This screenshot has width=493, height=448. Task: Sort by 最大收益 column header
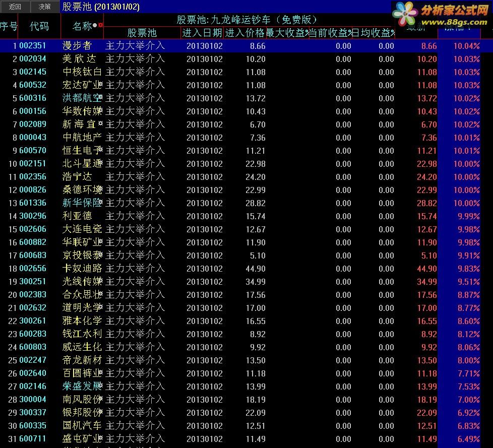pos(287,33)
